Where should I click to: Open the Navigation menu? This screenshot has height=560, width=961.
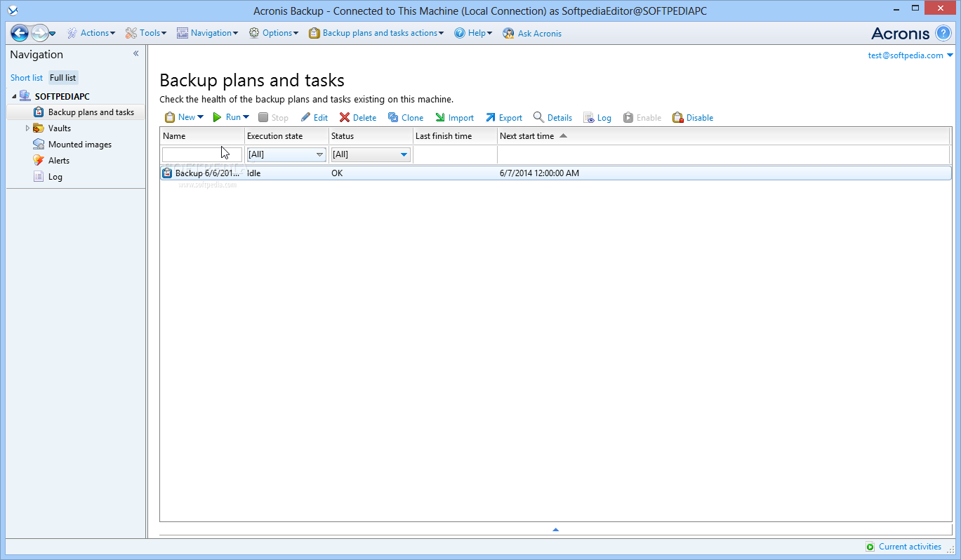pyautogui.click(x=207, y=33)
